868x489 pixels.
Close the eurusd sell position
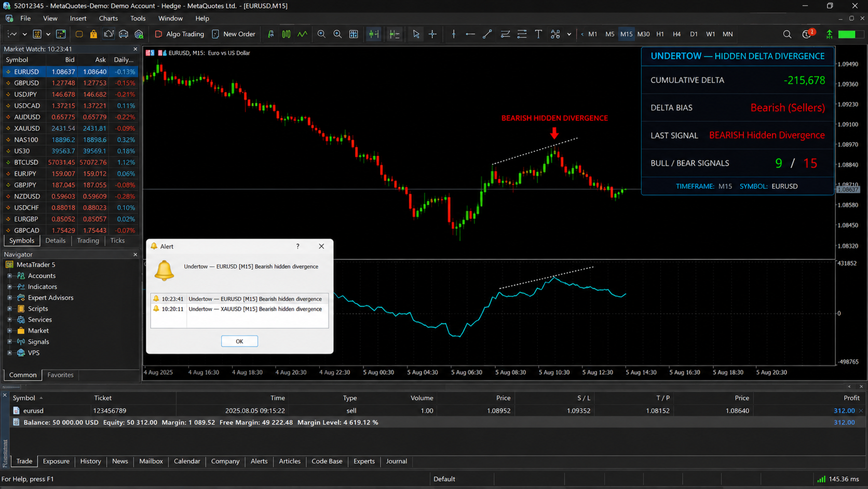click(x=861, y=411)
